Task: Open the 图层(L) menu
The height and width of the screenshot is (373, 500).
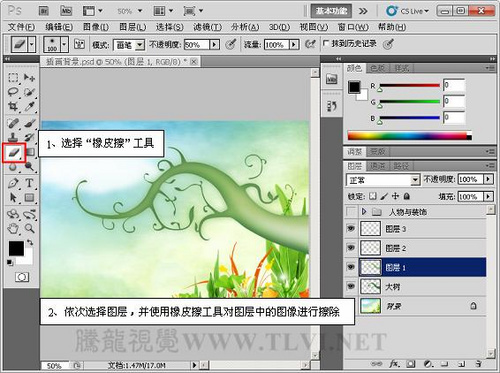Action: [133, 27]
